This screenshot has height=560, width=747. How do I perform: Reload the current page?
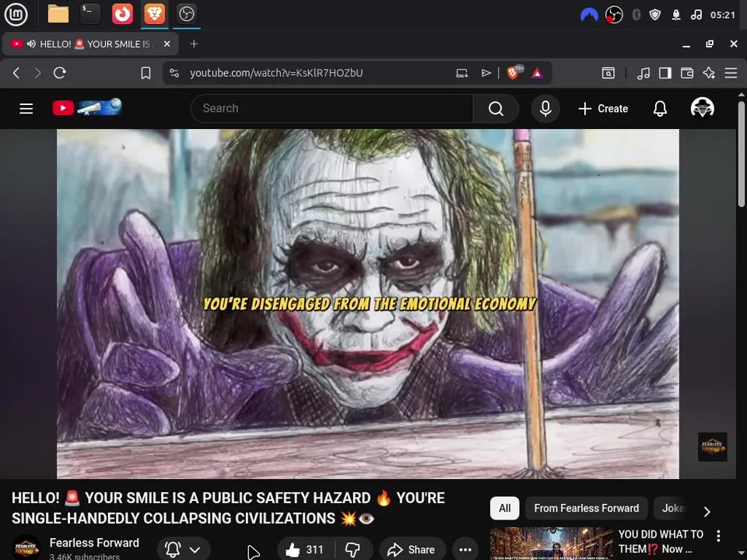[60, 73]
